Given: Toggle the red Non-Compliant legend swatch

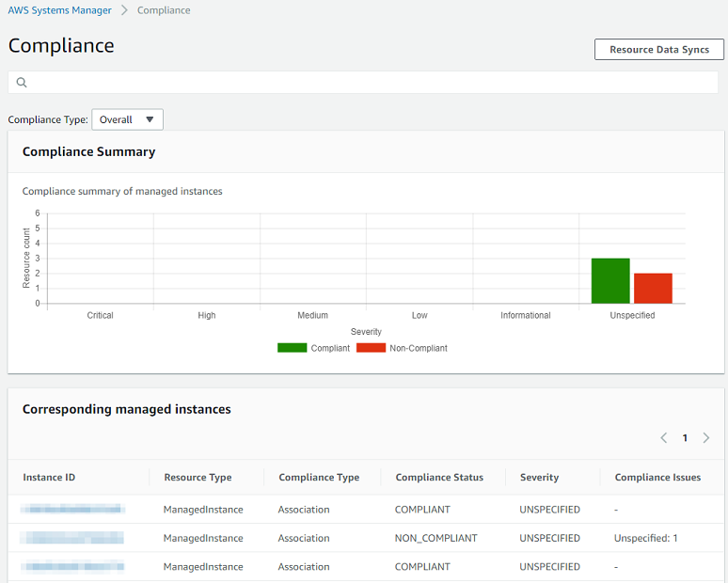Looking at the screenshot, I should [x=372, y=348].
